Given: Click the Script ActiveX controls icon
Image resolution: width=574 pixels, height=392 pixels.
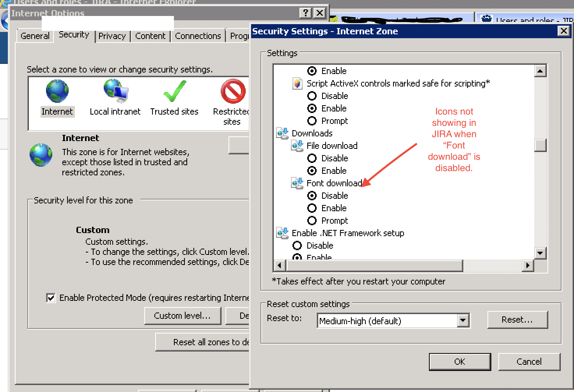Looking at the screenshot, I should coord(297,83).
